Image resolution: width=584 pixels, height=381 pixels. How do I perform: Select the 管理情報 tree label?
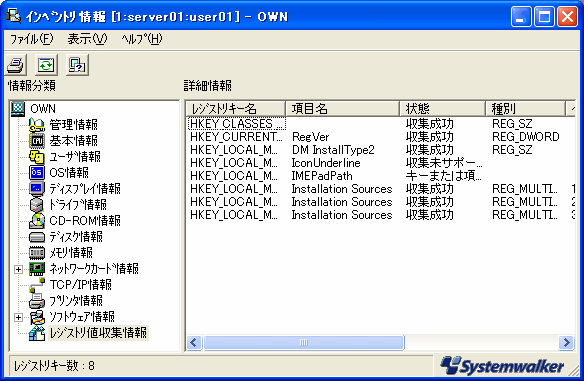pos(73,125)
